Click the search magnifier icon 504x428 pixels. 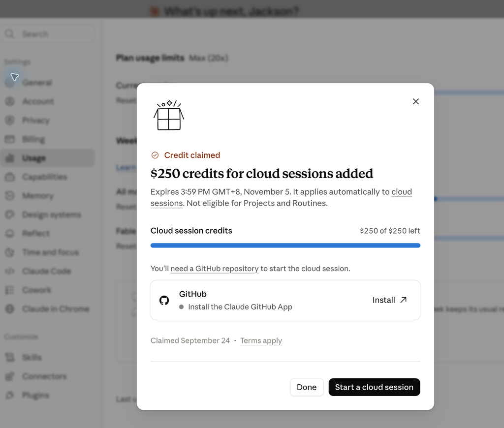10,34
